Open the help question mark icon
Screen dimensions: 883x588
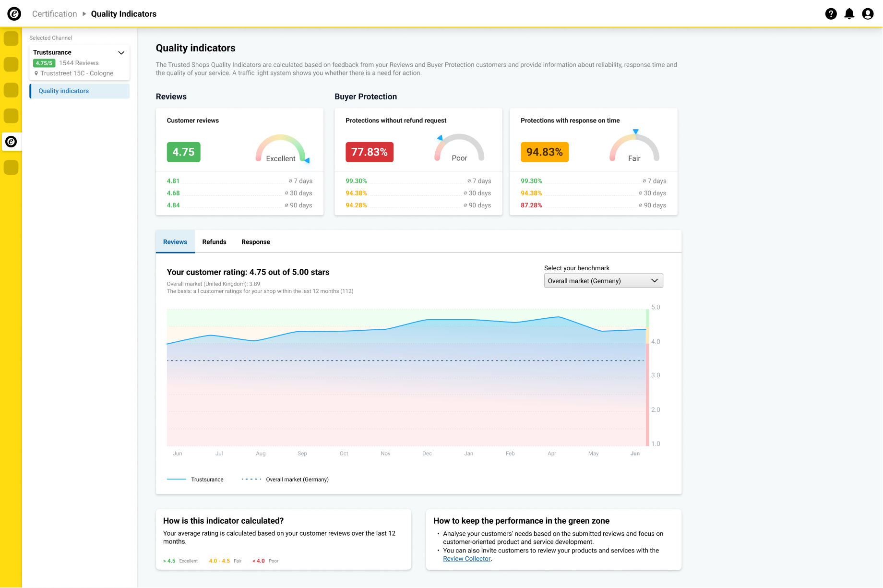tap(831, 14)
